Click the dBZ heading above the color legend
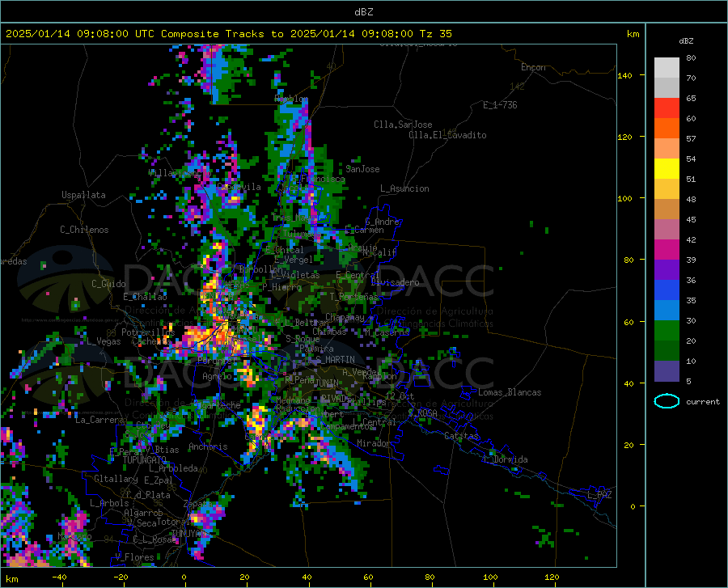Viewport: 728px width, 588px height. coord(686,40)
